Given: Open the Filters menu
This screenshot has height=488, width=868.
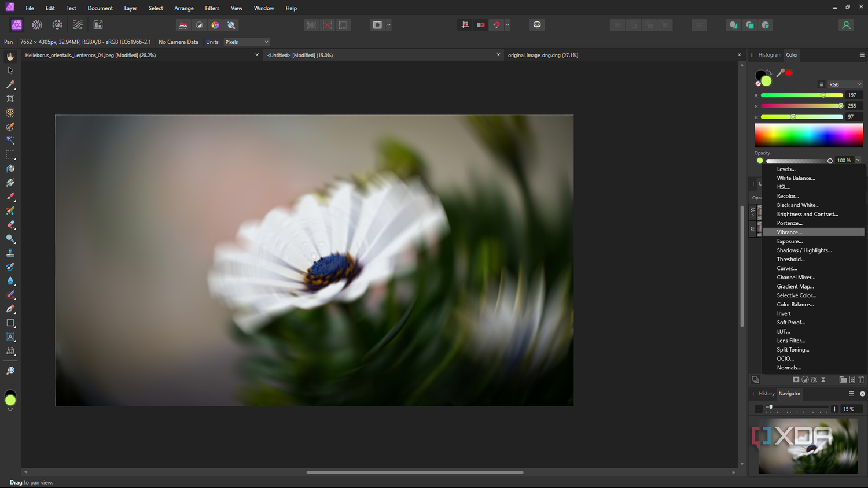Looking at the screenshot, I should pos(212,8).
